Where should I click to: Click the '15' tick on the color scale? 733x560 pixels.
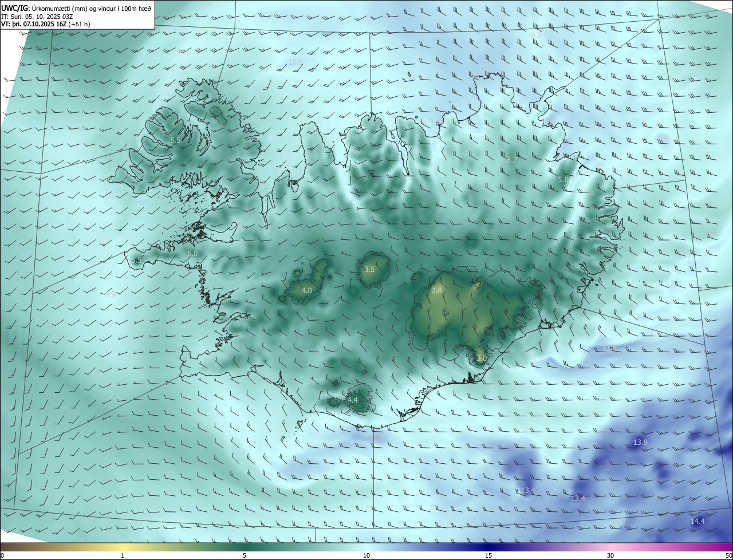(488, 555)
